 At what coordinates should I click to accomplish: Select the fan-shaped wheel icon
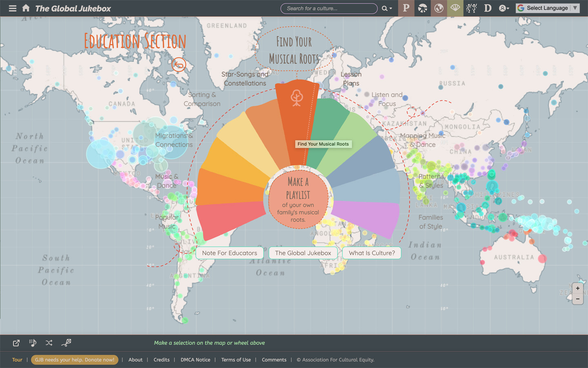click(x=455, y=8)
